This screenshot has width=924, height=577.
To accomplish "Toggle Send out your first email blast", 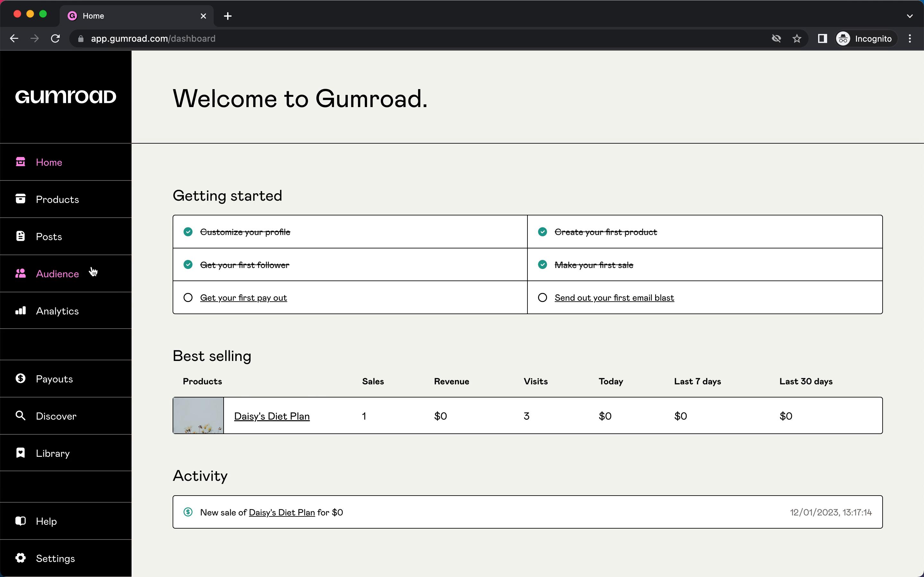I will [542, 297].
